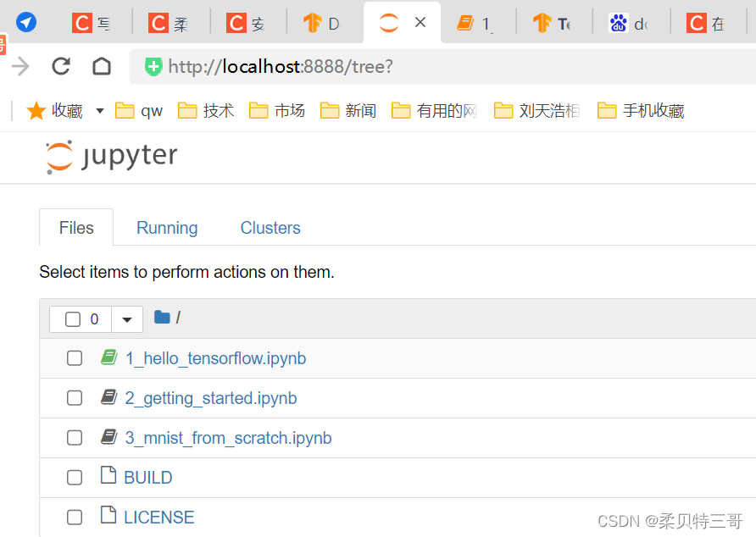
Task: Click the Jupyter logo
Action: pyautogui.click(x=109, y=156)
